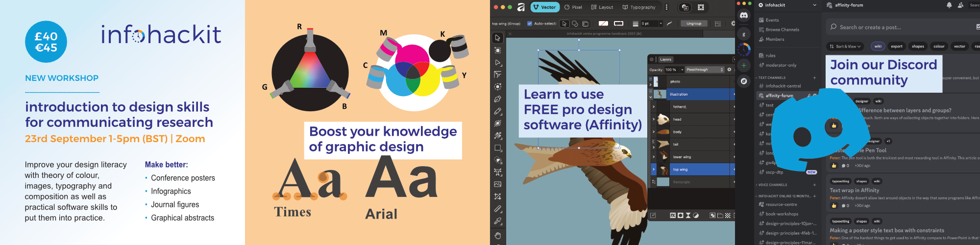This screenshot has width=980, height=245.
Task: Click the stroke colour swatch in Affinity toolbar
Action: 618,24
